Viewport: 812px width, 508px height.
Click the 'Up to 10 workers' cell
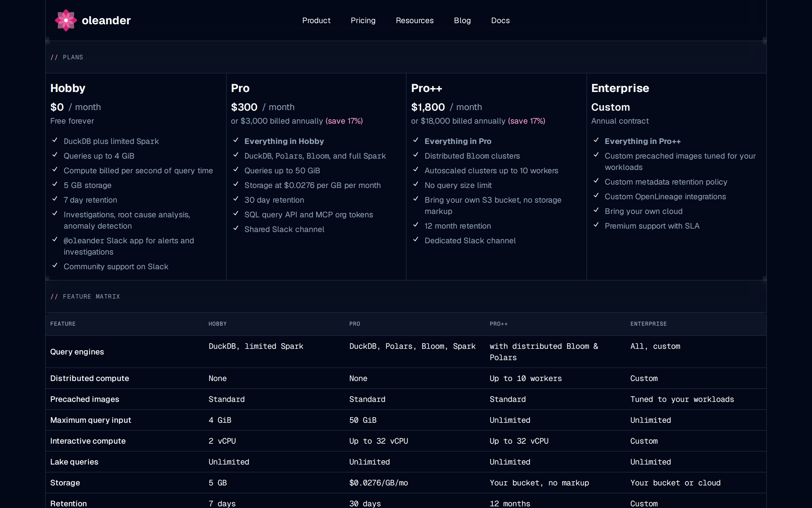click(x=526, y=378)
